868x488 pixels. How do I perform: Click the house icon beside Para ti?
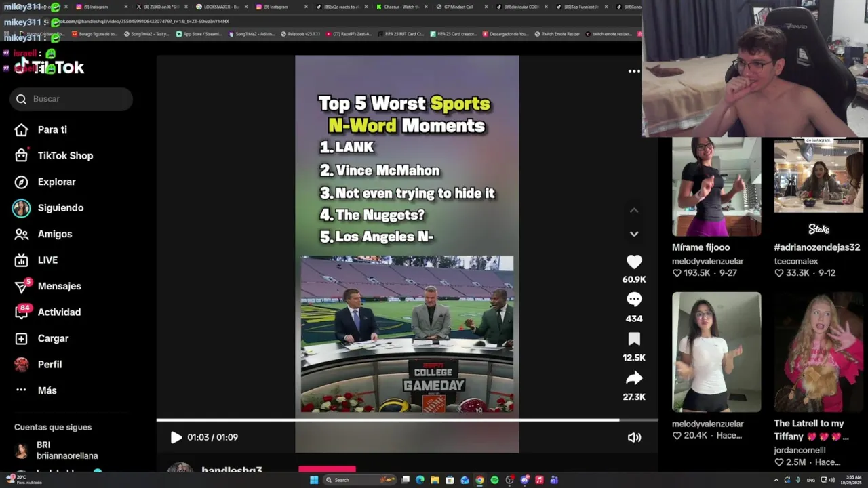[x=22, y=129]
